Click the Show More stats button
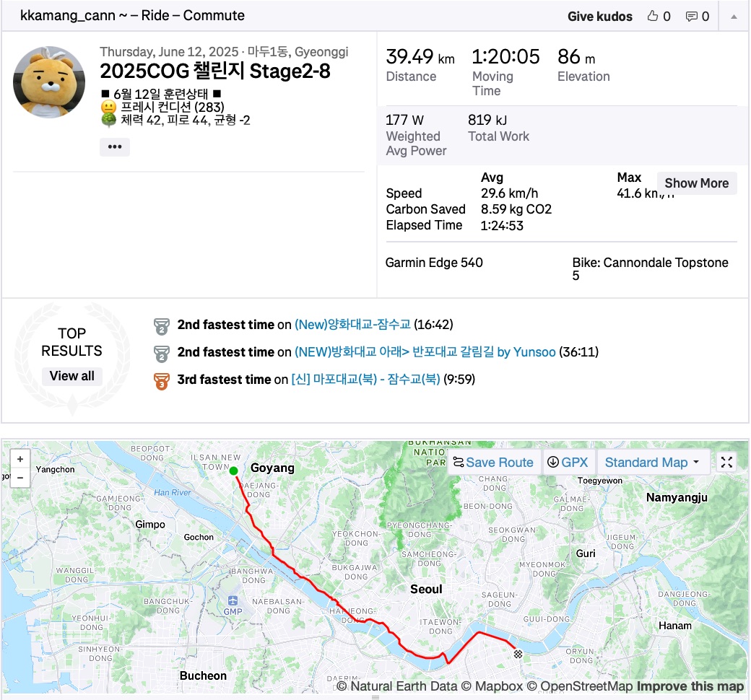This screenshot has width=751, height=700. (696, 183)
